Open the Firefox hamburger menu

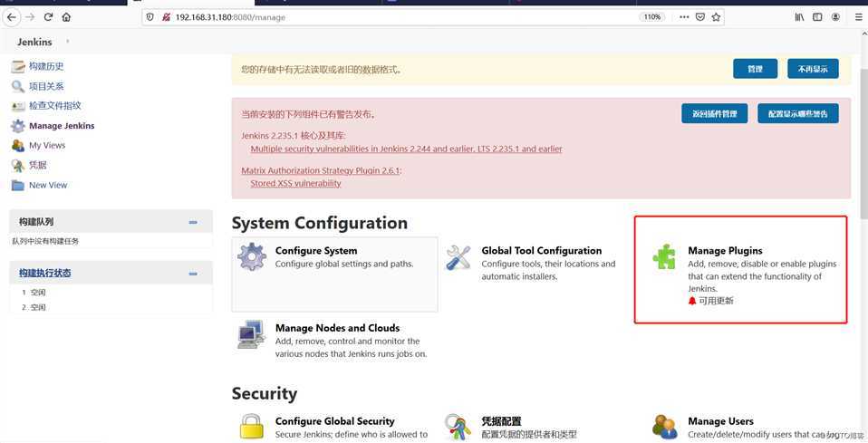[859, 17]
